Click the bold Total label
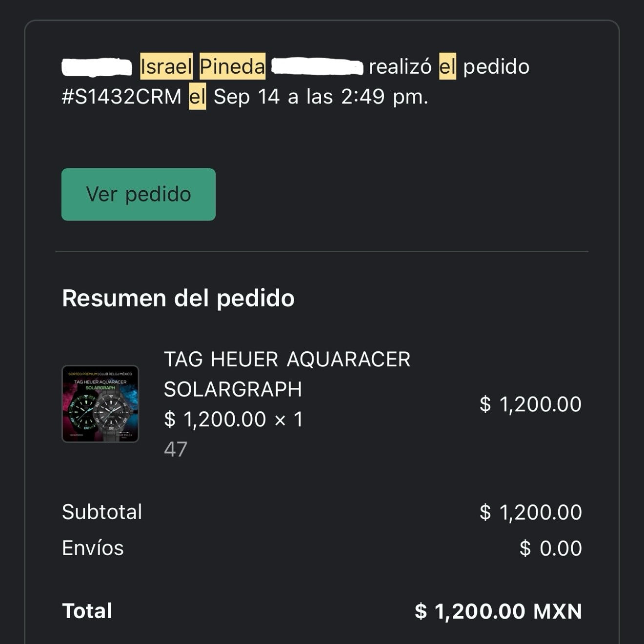644x644 pixels. (x=87, y=611)
